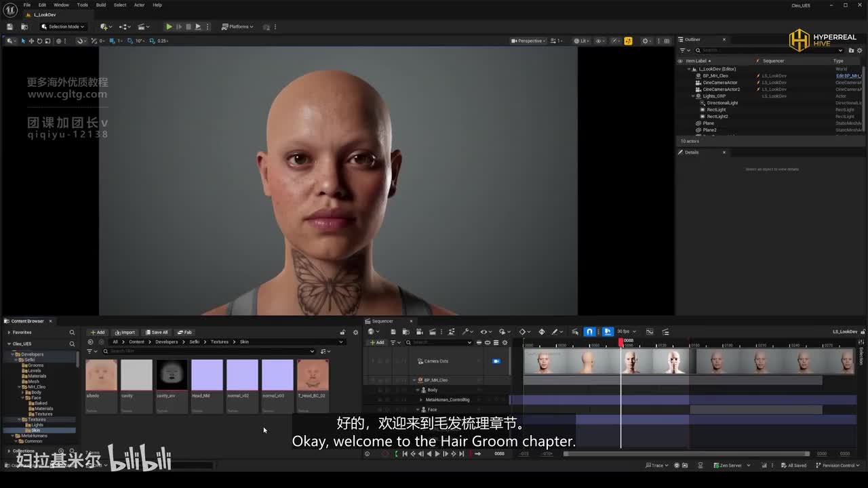The width and height of the screenshot is (868, 488).
Task: Click the Eject from player icon
Action: [197, 26]
